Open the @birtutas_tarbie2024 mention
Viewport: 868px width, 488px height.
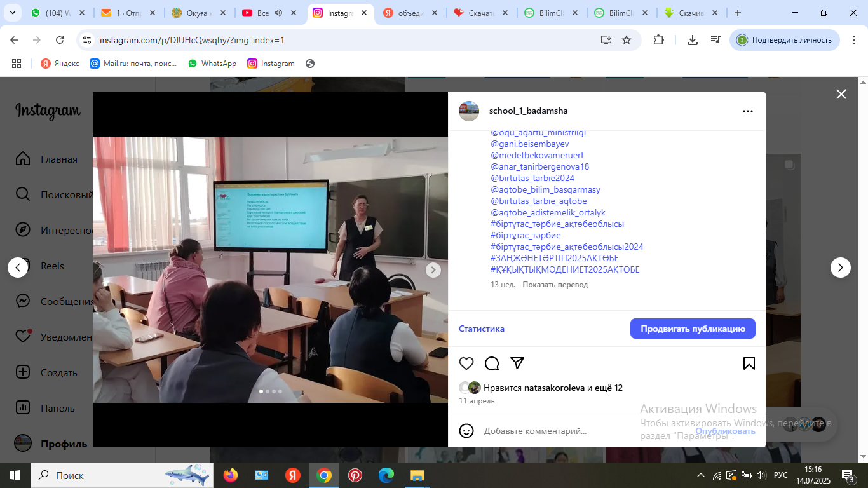point(532,179)
